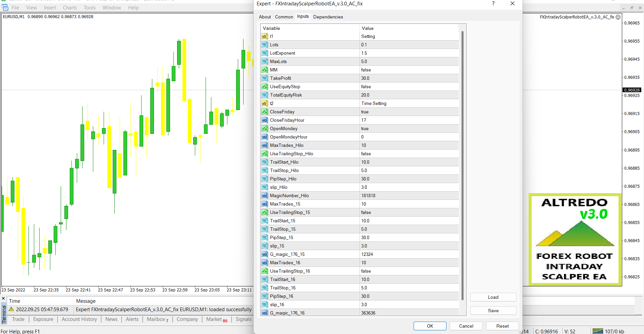Click the terminal panel close X icon
The height and width of the screenshot is (334, 644).
[3, 298]
